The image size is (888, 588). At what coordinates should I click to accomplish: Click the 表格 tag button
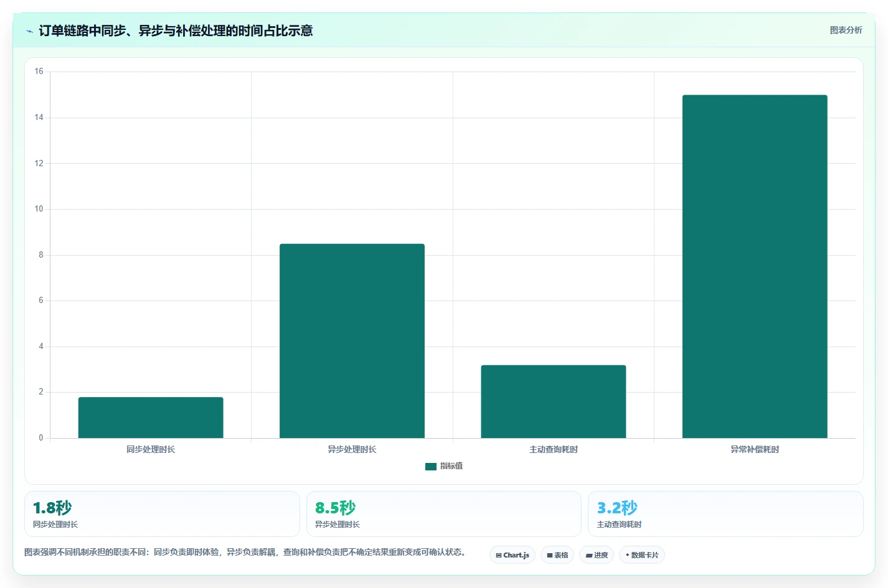pyautogui.click(x=557, y=555)
